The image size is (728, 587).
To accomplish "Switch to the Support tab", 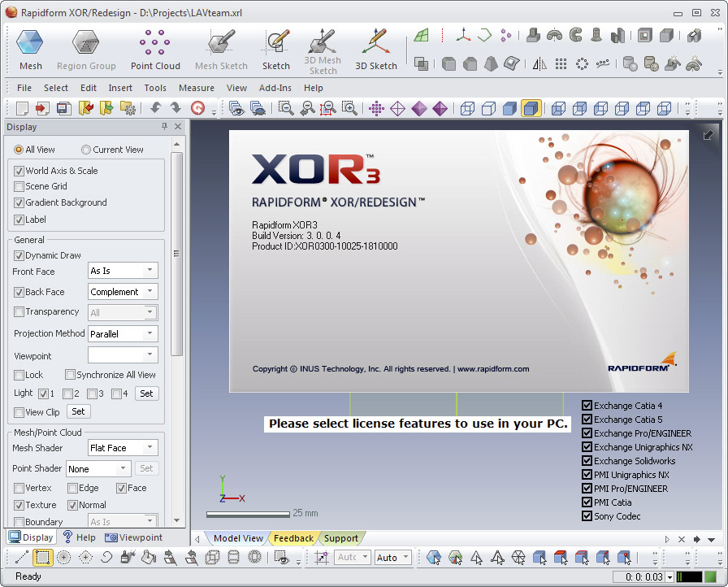I will [x=340, y=538].
